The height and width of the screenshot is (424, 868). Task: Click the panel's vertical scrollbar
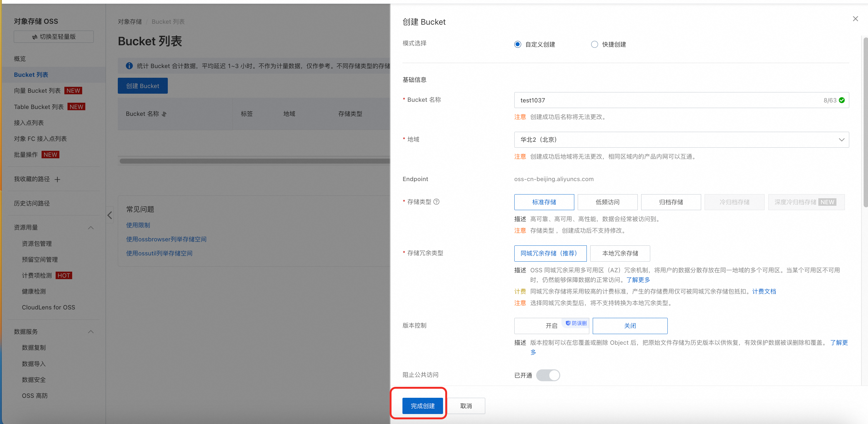click(866, 122)
